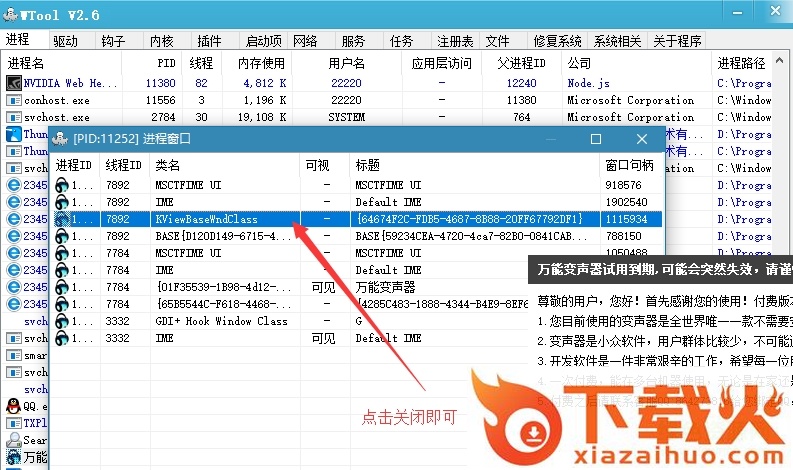
Task: Click the headset icon of 万能变声器 row
Action: click(62, 287)
